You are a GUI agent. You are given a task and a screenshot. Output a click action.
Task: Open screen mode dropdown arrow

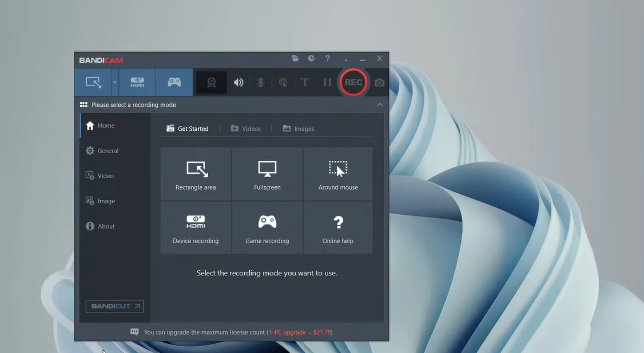click(x=114, y=82)
